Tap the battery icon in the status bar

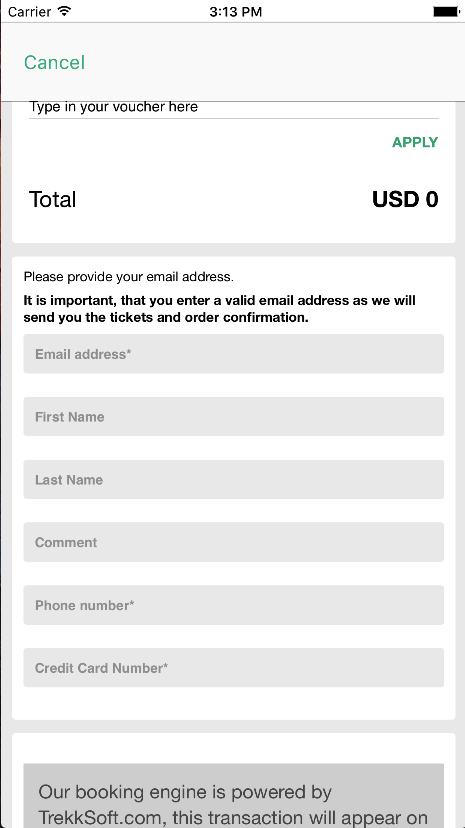(x=446, y=11)
